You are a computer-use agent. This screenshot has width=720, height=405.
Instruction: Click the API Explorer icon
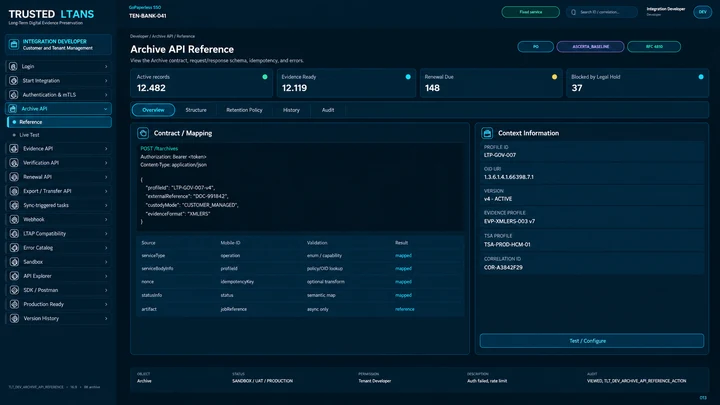pos(14,276)
